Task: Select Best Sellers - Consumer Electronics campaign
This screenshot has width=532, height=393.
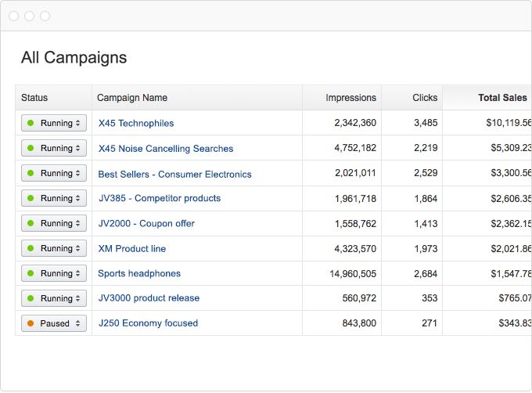Action: (174, 174)
